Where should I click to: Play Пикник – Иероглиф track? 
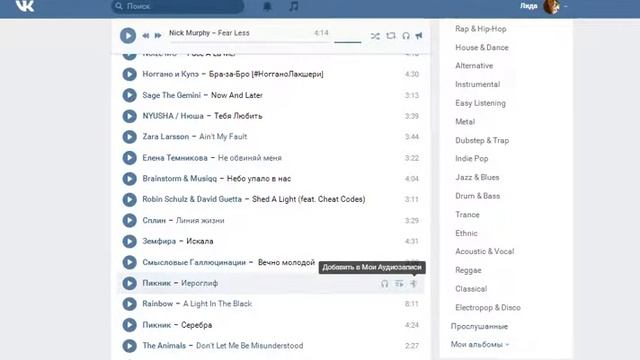pos(129,283)
